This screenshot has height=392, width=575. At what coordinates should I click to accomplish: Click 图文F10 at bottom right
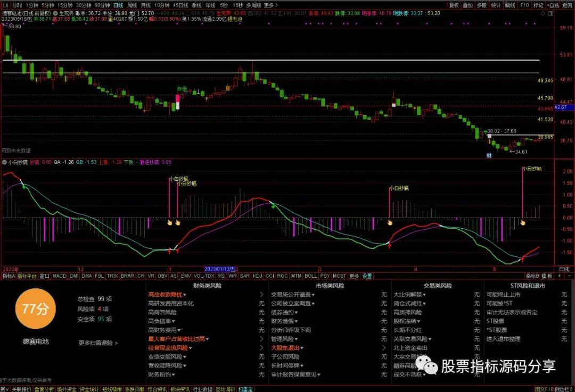tap(544, 389)
